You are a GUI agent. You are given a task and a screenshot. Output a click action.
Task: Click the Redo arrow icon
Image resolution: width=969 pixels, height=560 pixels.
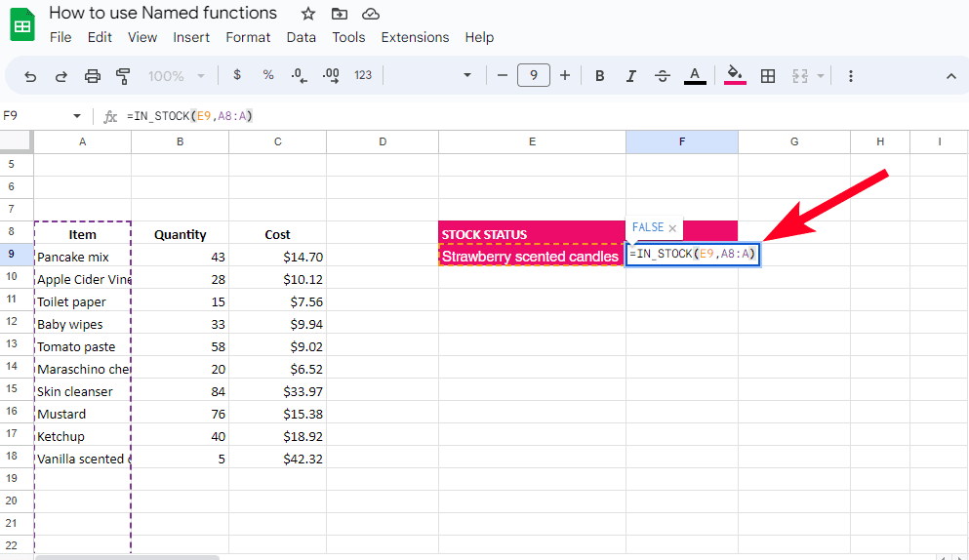tap(61, 76)
